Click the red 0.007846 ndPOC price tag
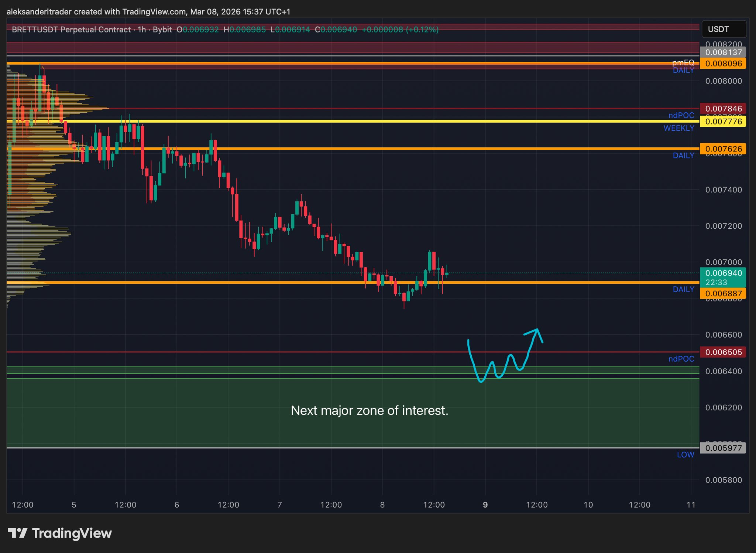756x553 pixels. pos(723,109)
